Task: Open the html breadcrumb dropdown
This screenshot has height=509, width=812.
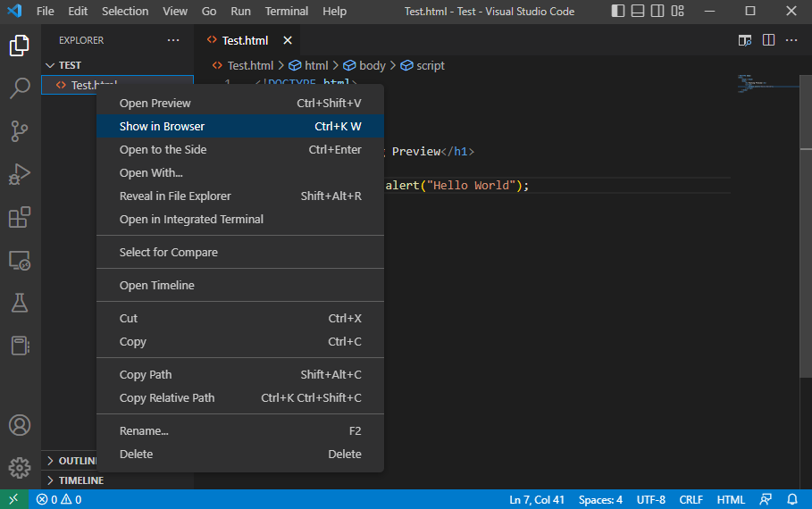Action: [x=309, y=66]
